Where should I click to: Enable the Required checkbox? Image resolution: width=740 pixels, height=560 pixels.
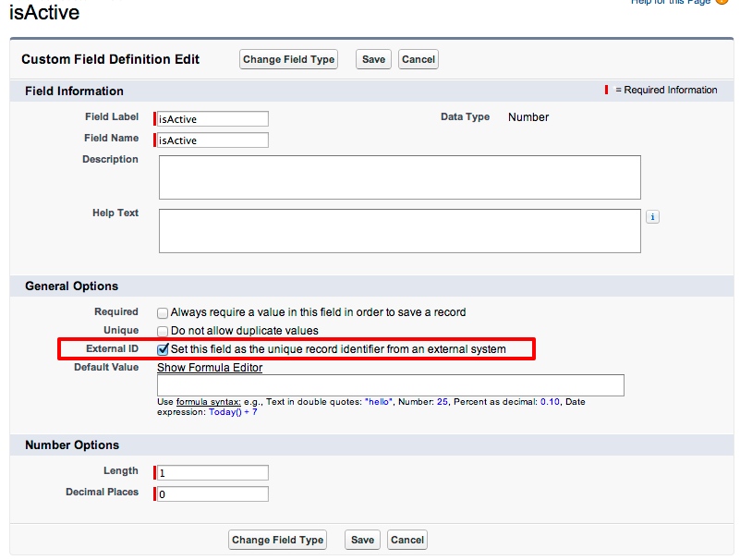163,313
